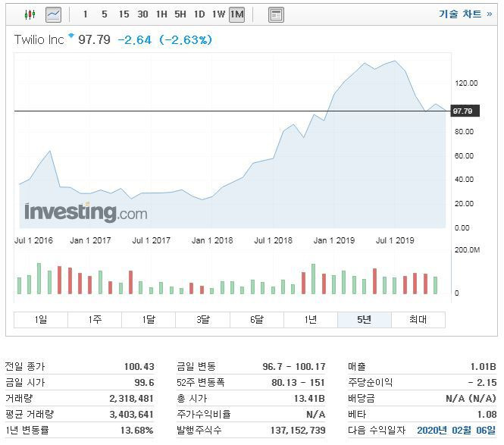
Task: Click the Jan 1 2019 date axis label
Action: point(334,240)
